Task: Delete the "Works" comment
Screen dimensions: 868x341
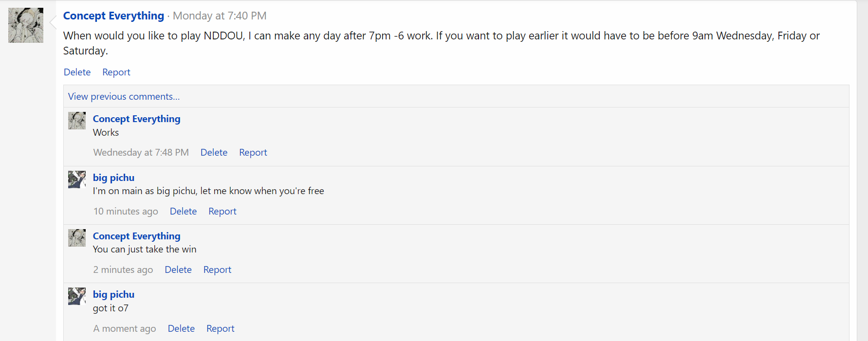Action: 214,152
